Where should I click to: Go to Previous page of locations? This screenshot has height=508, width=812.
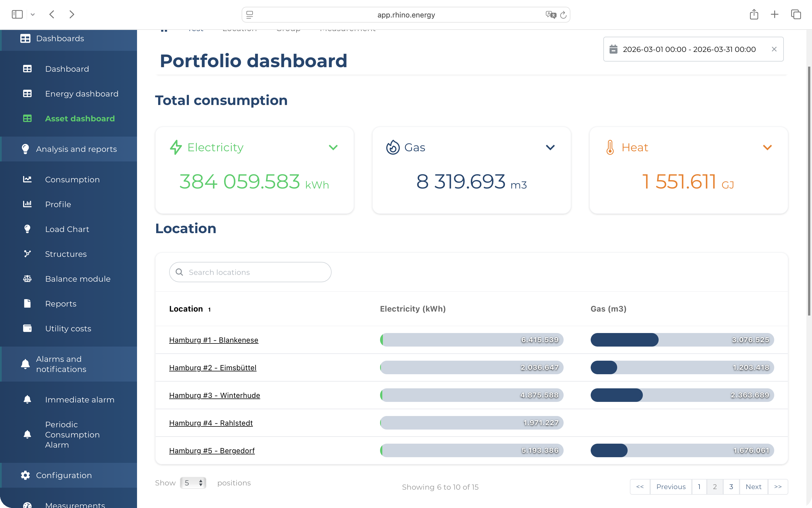[x=671, y=487]
